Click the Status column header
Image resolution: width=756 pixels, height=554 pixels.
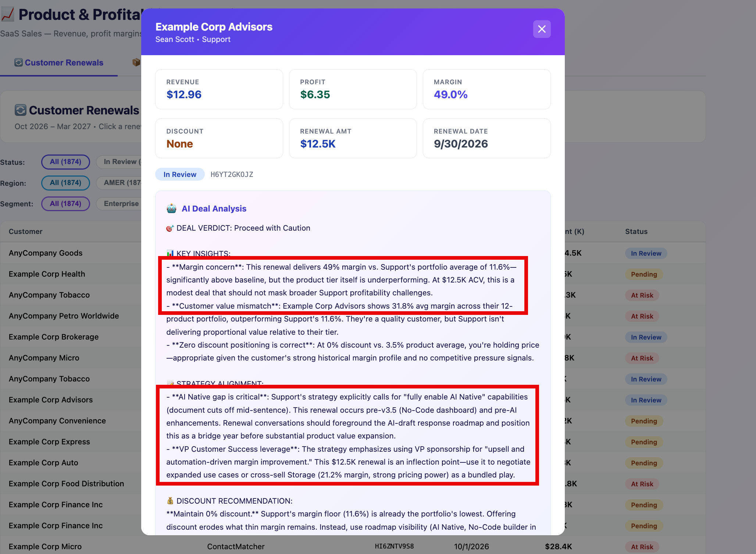(x=636, y=231)
